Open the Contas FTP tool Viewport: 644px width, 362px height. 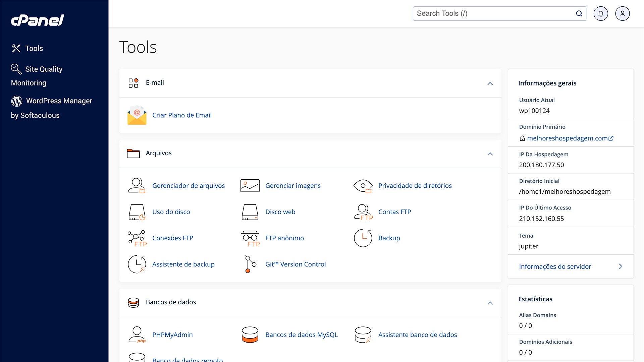(x=394, y=212)
